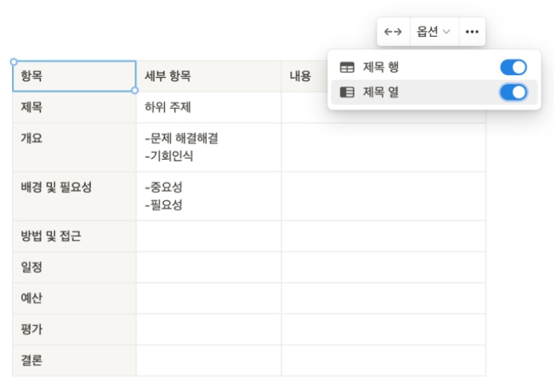Click the empty 내용 cell in 결론 row
The width and height of the screenshot is (554, 392).
pos(383,360)
